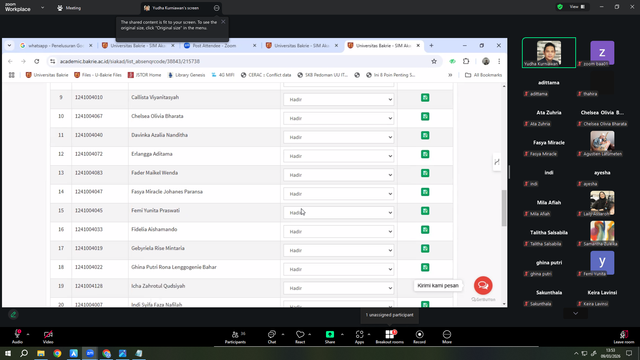
Task: Open the Zoom View layout menu
Action: click(577, 7)
